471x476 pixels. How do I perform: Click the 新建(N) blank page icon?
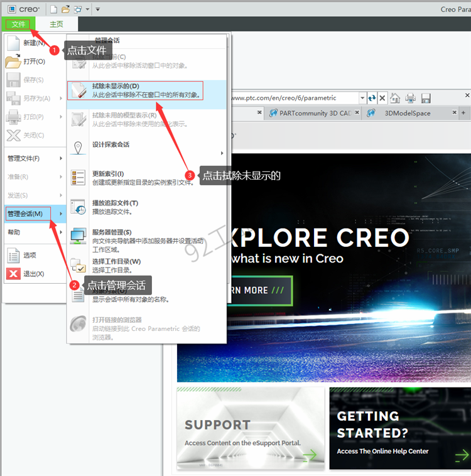pos(13,43)
